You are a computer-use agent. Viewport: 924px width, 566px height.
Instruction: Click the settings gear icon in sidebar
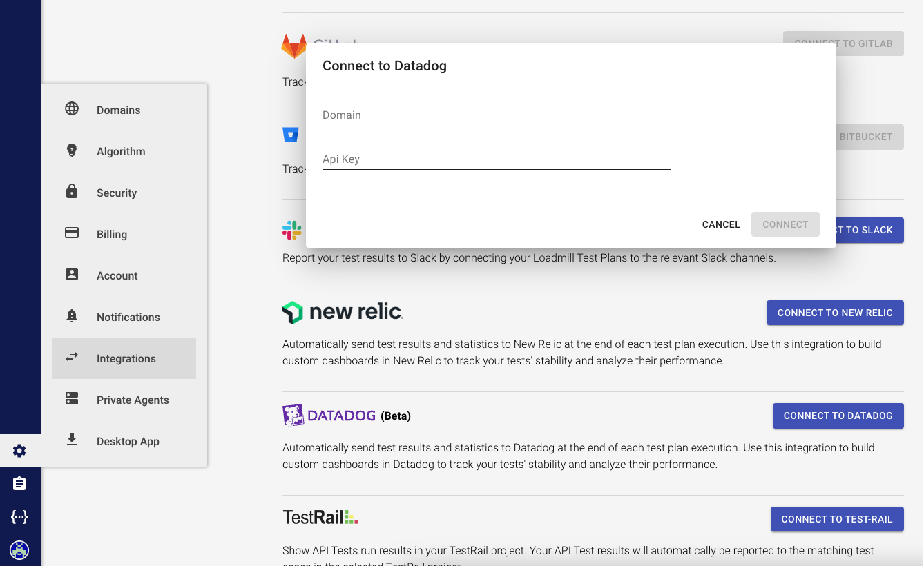(x=19, y=451)
